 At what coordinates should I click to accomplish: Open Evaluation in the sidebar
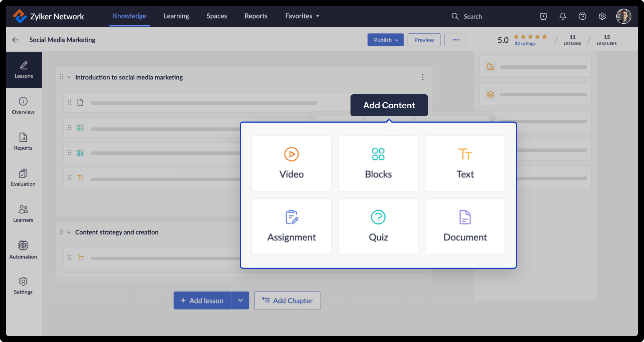click(23, 177)
